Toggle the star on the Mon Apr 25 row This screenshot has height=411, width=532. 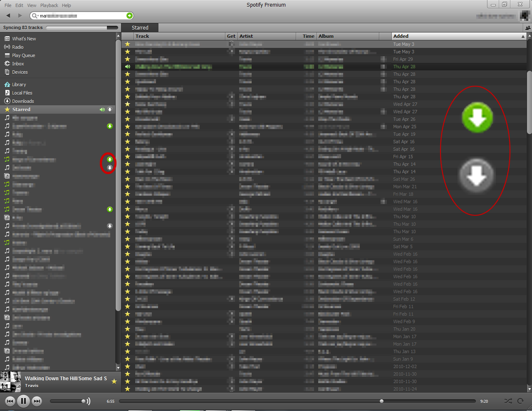tap(127, 127)
